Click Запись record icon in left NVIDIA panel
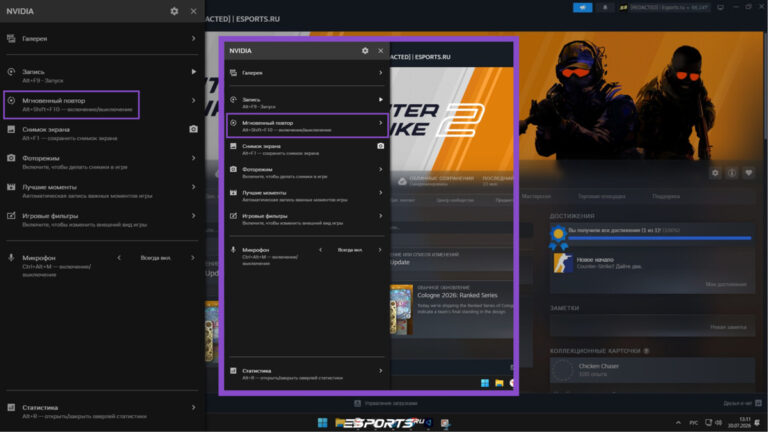The width and height of the screenshot is (768, 432). click(x=11, y=72)
